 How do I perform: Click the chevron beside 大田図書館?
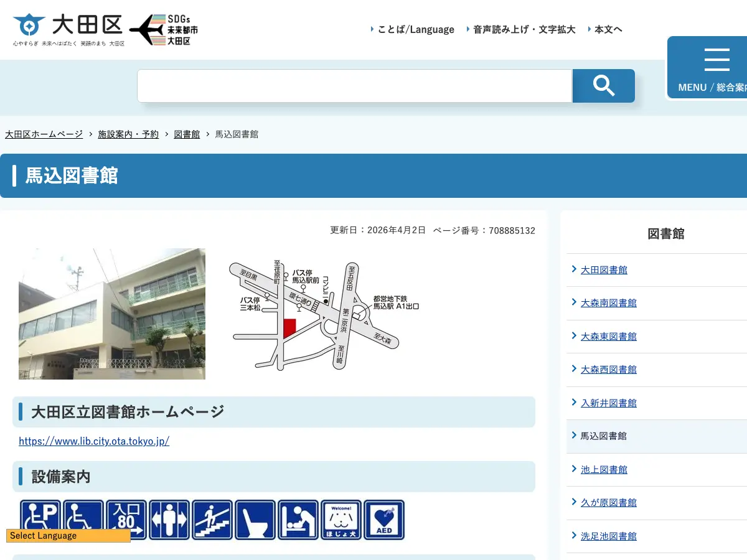(574, 269)
